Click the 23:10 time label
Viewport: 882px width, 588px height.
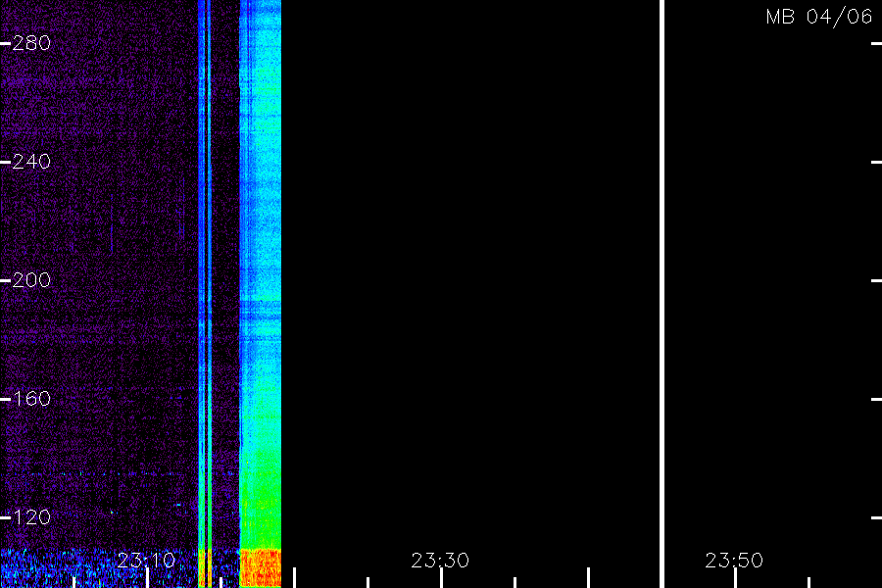point(146,561)
